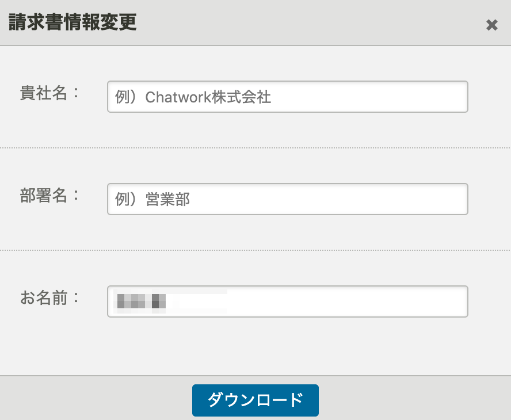Screen dimensions: 511x420
Task: Click the 部署名 text box
Action: point(288,198)
